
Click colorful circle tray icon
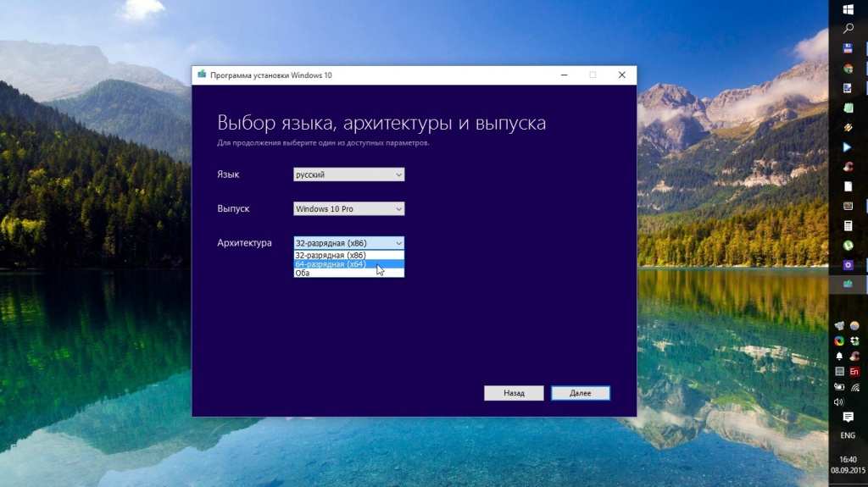point(840,340)
